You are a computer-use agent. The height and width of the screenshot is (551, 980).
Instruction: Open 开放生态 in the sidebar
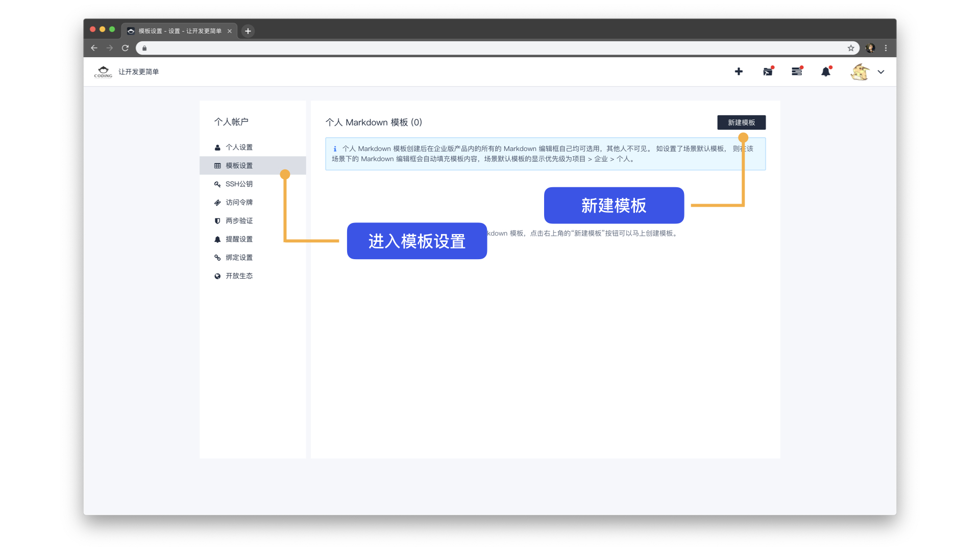tap(239, 276)
